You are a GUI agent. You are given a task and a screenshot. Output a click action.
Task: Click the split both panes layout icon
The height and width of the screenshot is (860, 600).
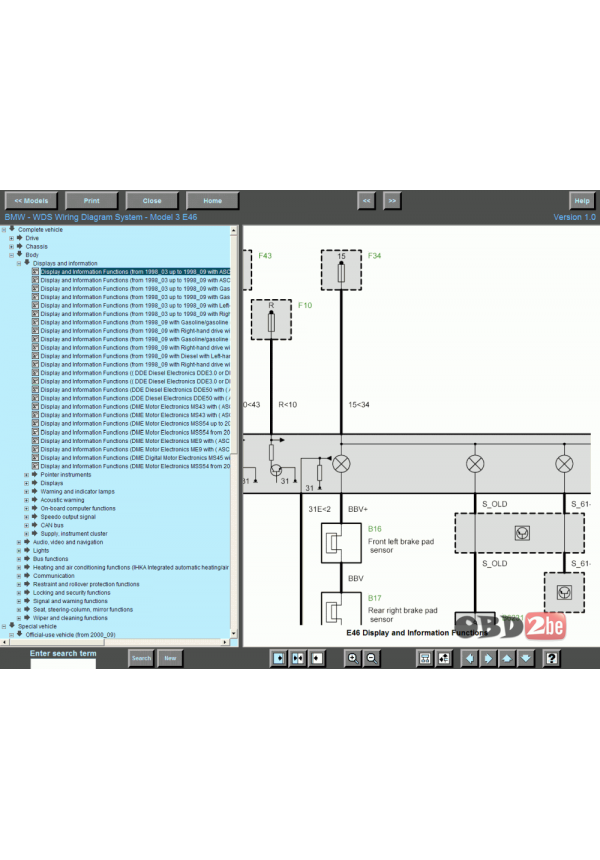(298, 658)
